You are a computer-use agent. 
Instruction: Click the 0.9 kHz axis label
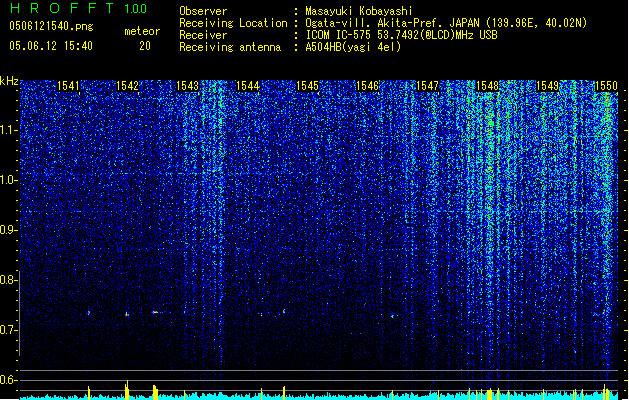pyautogui.click(x=9, y=230)
